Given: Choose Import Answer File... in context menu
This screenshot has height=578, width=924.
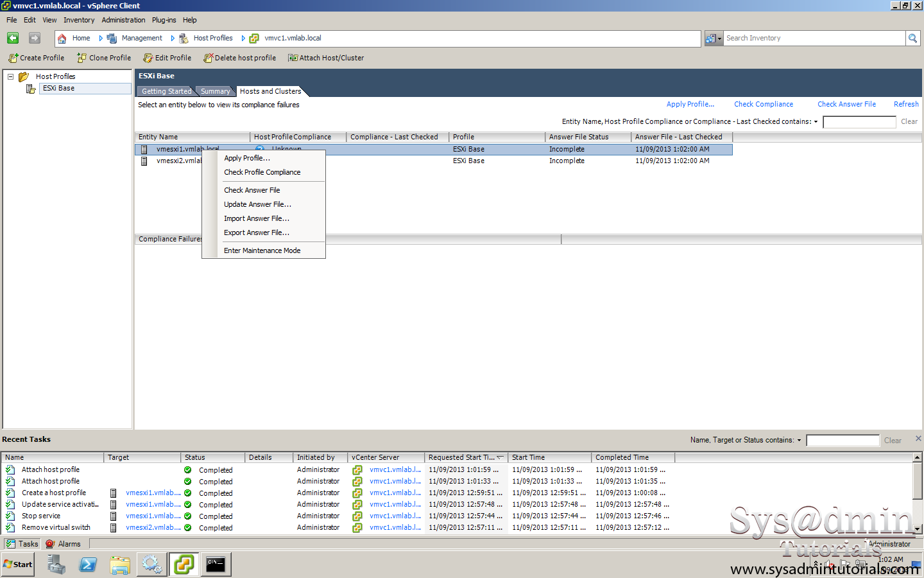Looking at the screenshot, I should (x=264, y=218).
